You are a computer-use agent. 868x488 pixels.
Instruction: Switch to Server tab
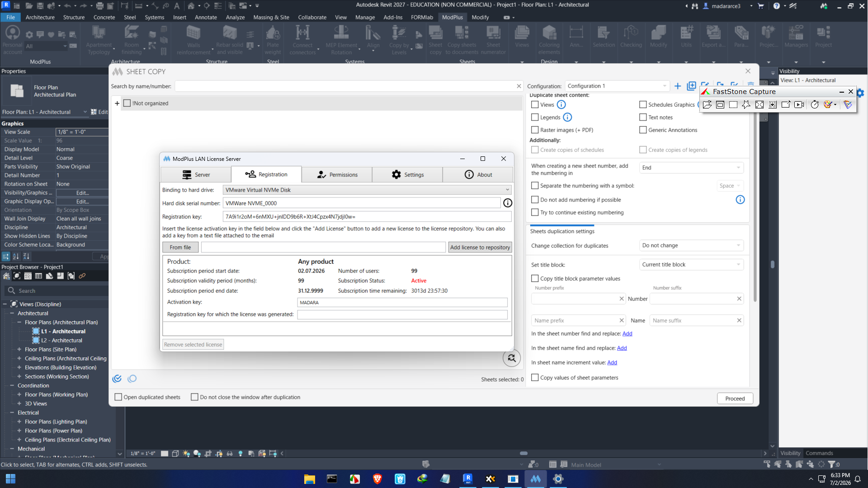pos(196,175)
